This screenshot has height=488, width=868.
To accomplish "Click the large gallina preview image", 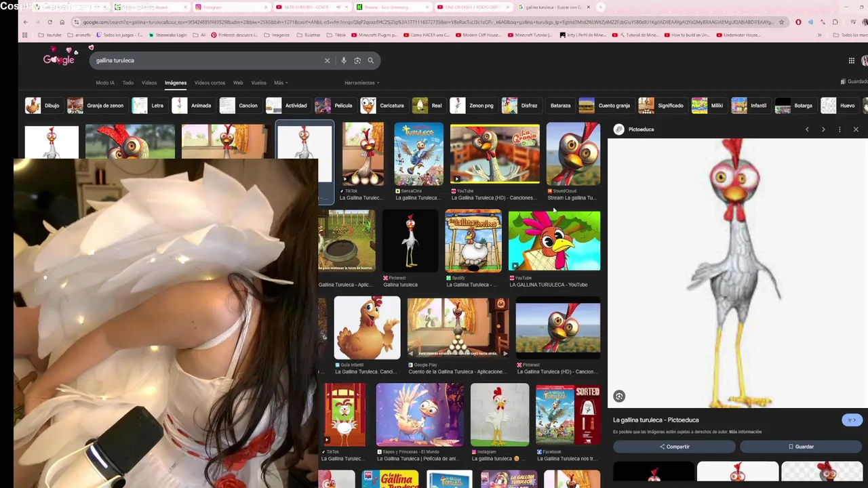I will coord(738,273).
